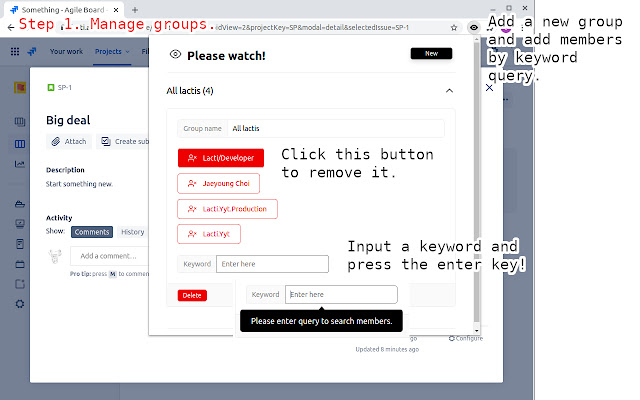Select the Comments activity filter
The image size is (640, 400).
pos(92,232)
